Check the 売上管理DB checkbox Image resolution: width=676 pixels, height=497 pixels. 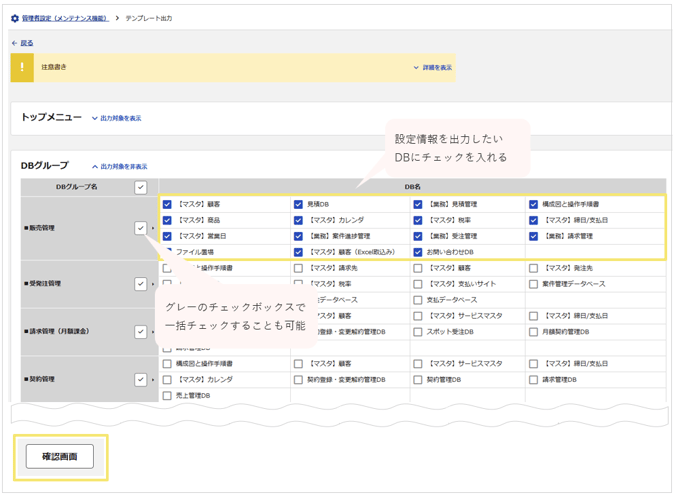coord(167,396)
